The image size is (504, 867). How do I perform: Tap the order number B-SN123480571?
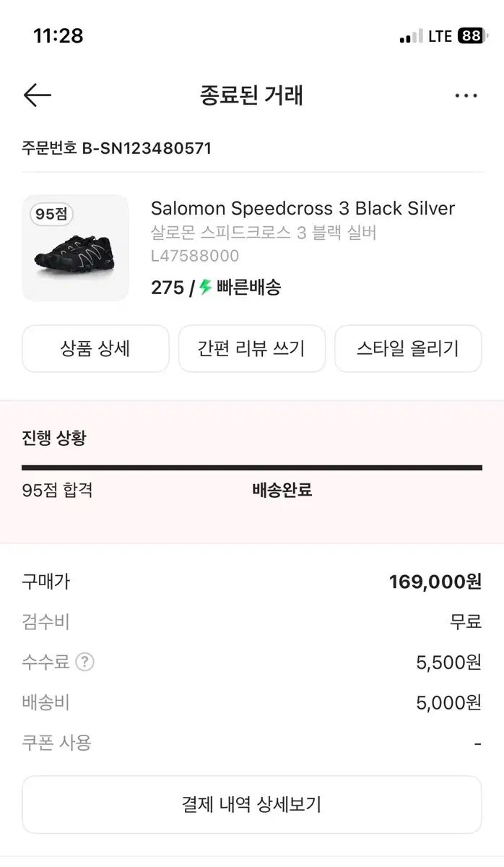(x=116, y=149)
